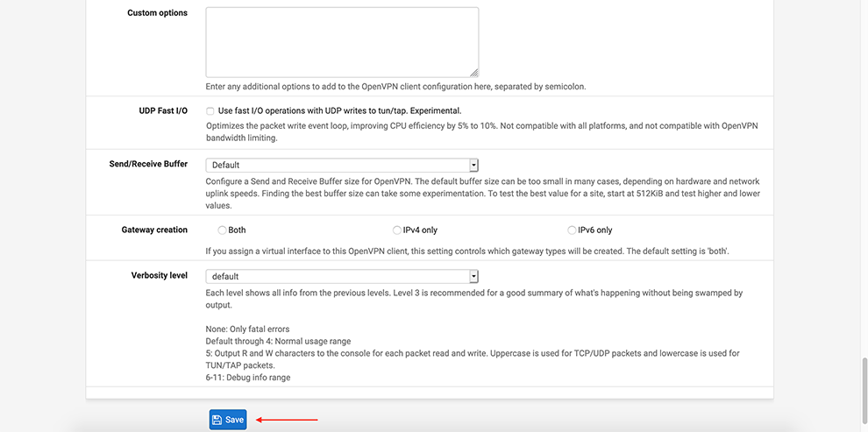Viewport: 868px width, 432px height.
Task: Click the 'Use fast I/O operations' label text
Action: tap(339, 111)
